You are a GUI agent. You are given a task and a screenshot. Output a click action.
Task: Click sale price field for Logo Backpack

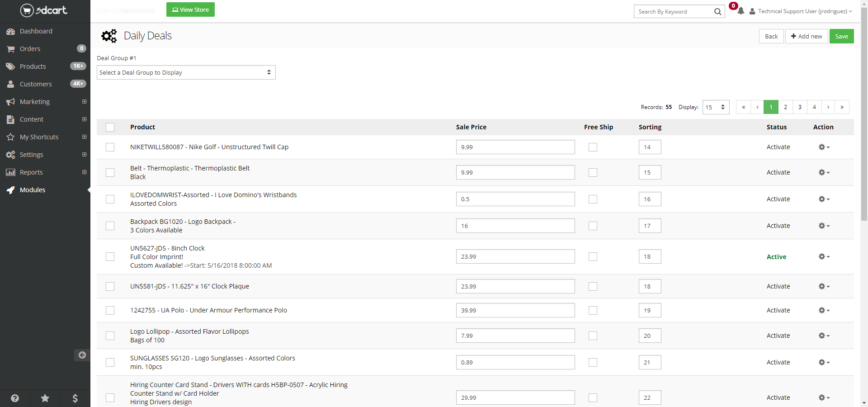click(515, 226)
